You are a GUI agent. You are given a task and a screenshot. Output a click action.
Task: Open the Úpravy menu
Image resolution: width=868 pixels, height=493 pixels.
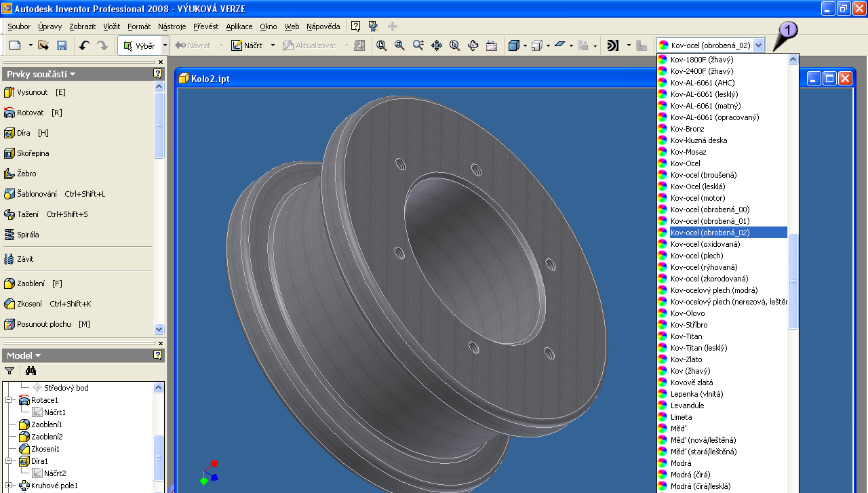coord(50,26)
